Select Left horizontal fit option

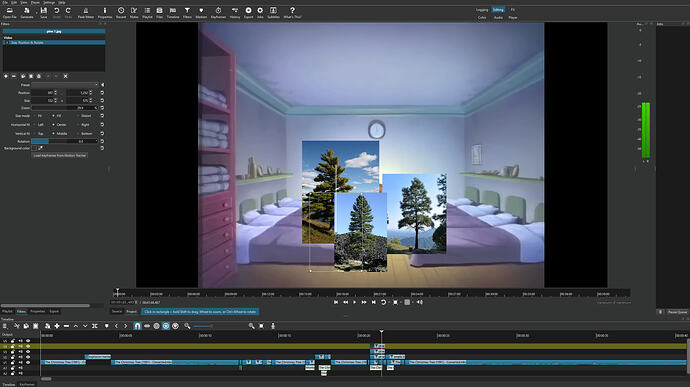click(x=39, y=125)
